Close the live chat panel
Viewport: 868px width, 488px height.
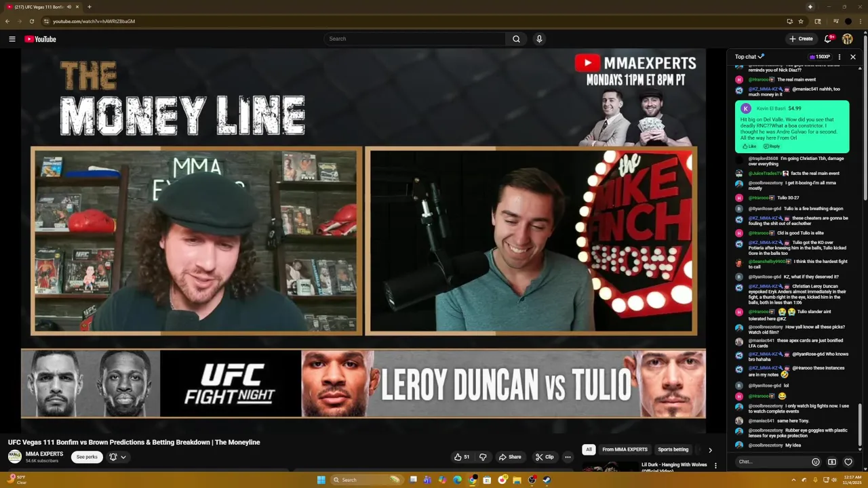coord(853,57)
